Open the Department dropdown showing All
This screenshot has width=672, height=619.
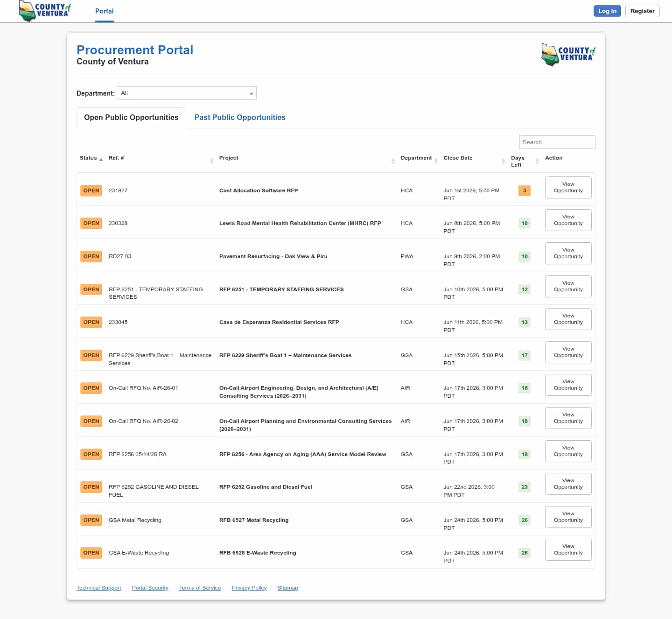(x=187, y=93)
